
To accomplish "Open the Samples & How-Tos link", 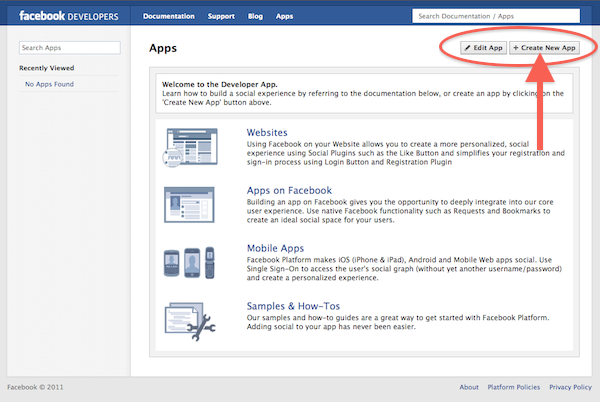I will [x=293, y=306].
